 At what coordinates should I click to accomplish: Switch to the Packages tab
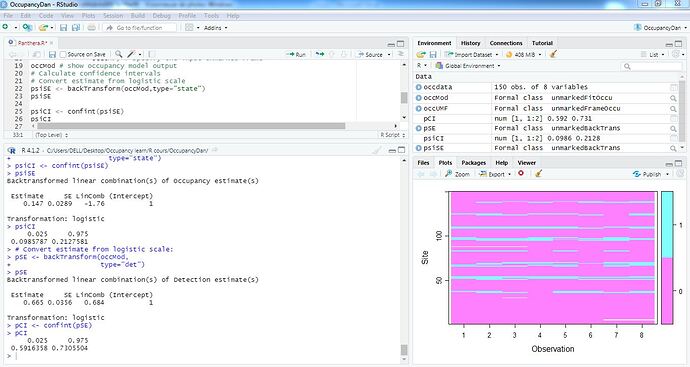point(473,163)
